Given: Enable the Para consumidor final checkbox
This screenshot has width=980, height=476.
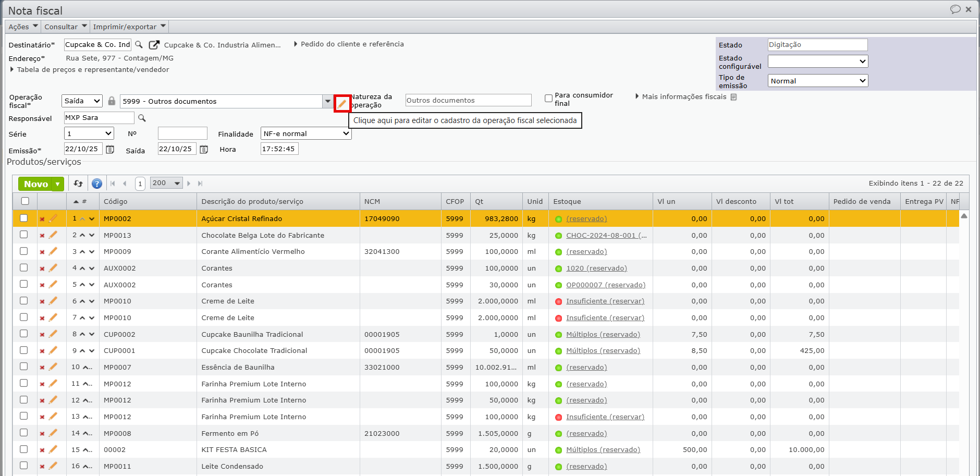Looking at the screenshot, I should tap(548, 99).
